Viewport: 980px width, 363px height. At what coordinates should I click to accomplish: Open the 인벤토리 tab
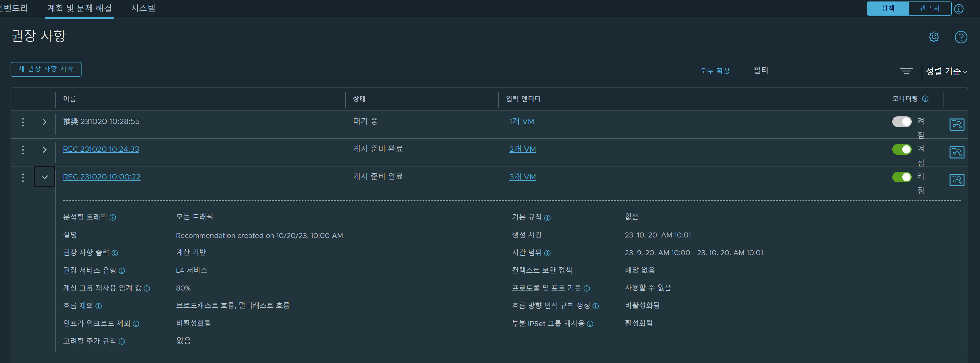click(x=14, y=8)
